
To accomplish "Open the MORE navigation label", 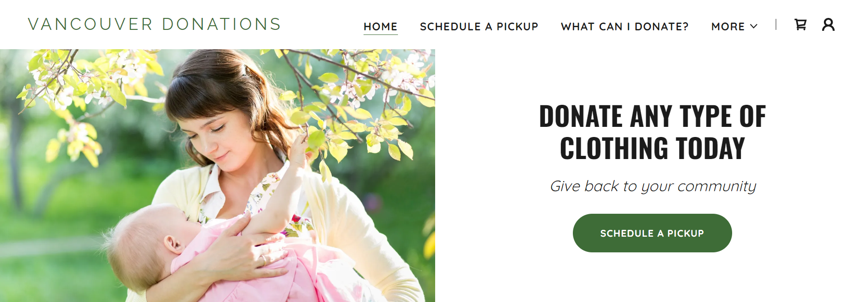I will [728, 27].
